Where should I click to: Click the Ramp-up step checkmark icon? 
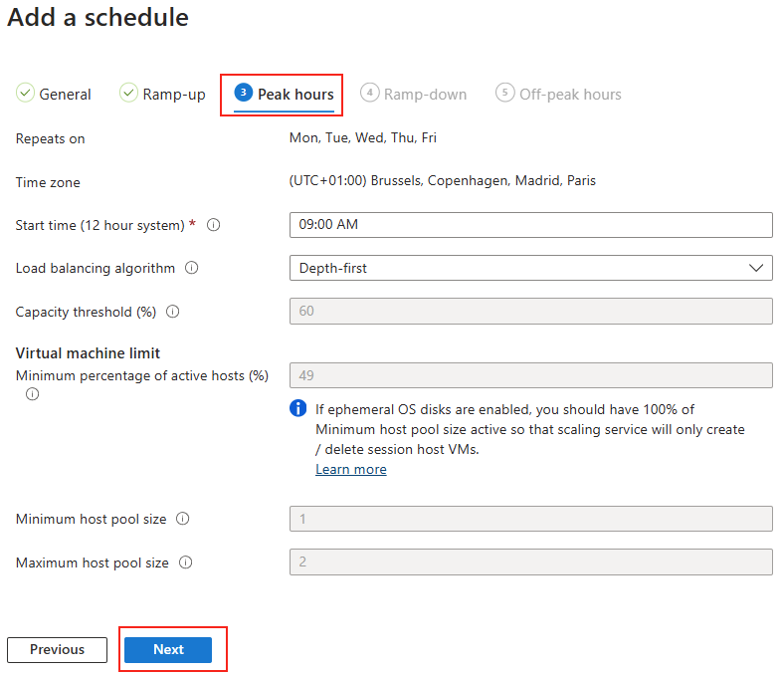128,93
